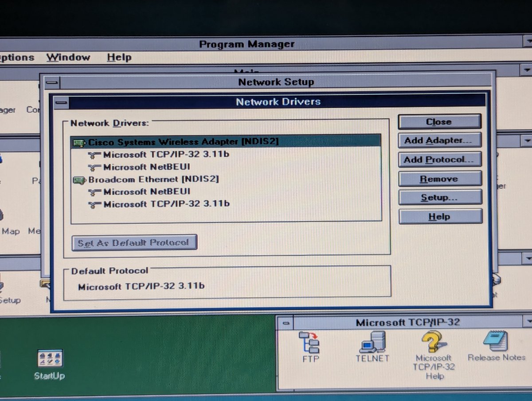Click the Help button in Network Drivers

[440, 216]
